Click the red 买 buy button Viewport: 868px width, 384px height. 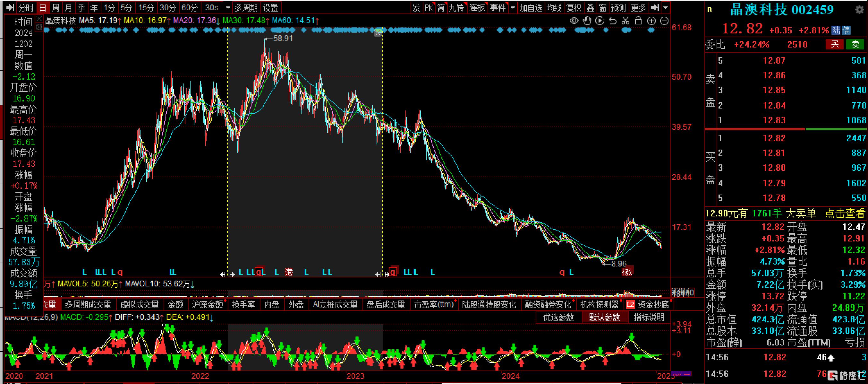click(x=835, y=44)
